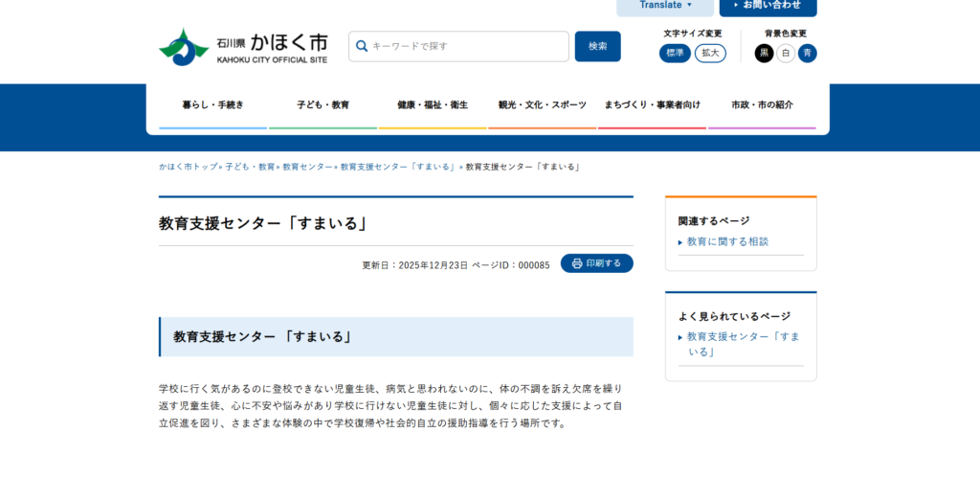
Task: Open the 教育に関する相談 related link
Action: pos(727,241)
